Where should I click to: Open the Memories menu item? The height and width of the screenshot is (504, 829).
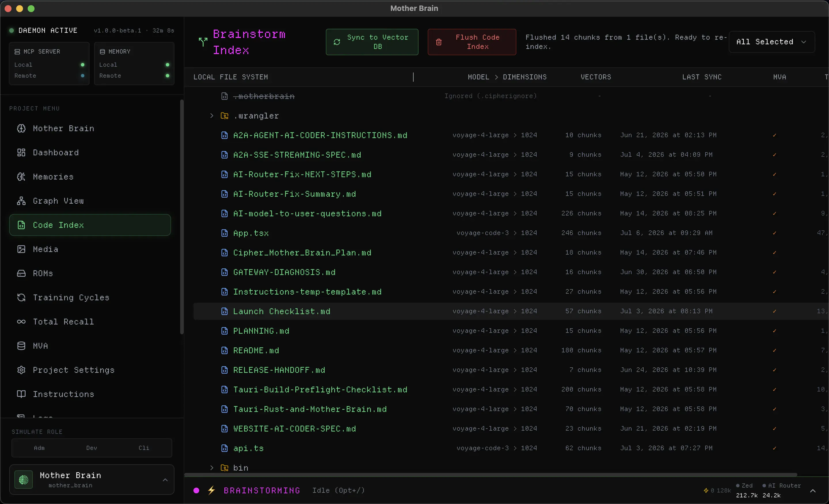point(90,177)
